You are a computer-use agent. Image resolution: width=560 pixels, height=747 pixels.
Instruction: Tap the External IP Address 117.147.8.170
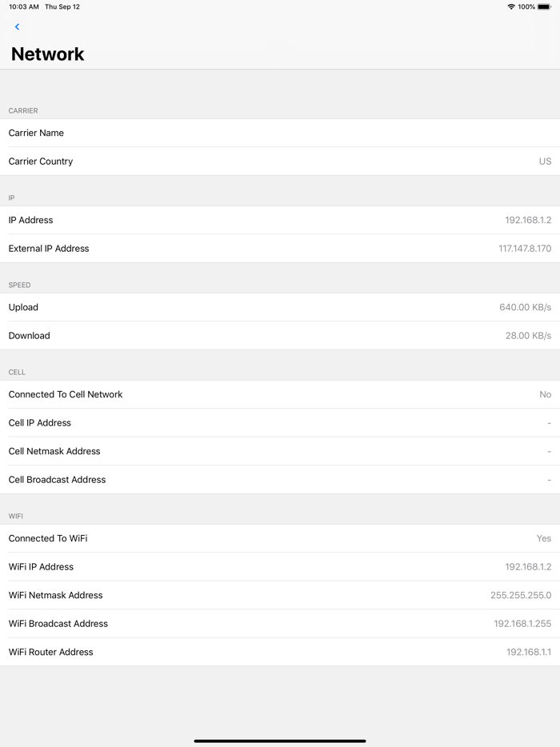[523, 248]
